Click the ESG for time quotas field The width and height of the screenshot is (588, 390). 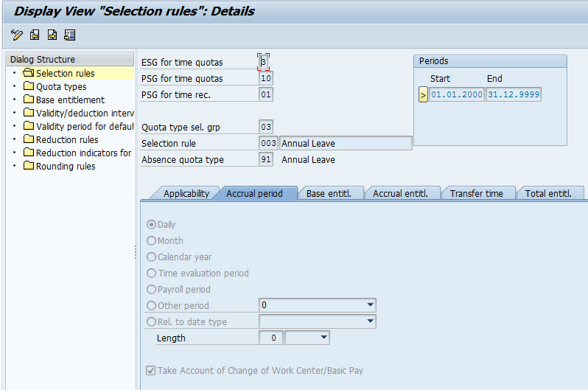(x=264, y=63)
